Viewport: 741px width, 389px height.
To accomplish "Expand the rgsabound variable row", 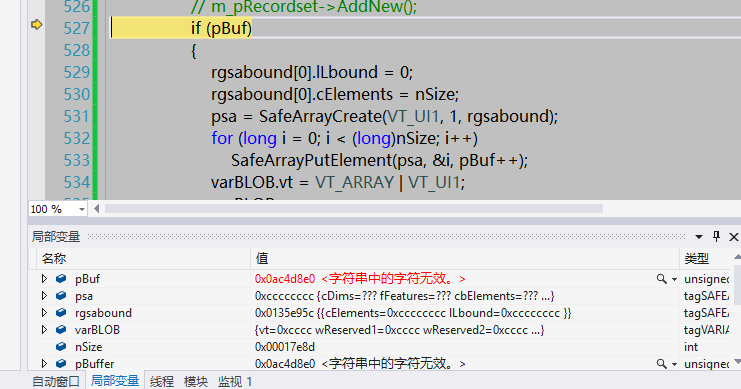I will (44, 313).
